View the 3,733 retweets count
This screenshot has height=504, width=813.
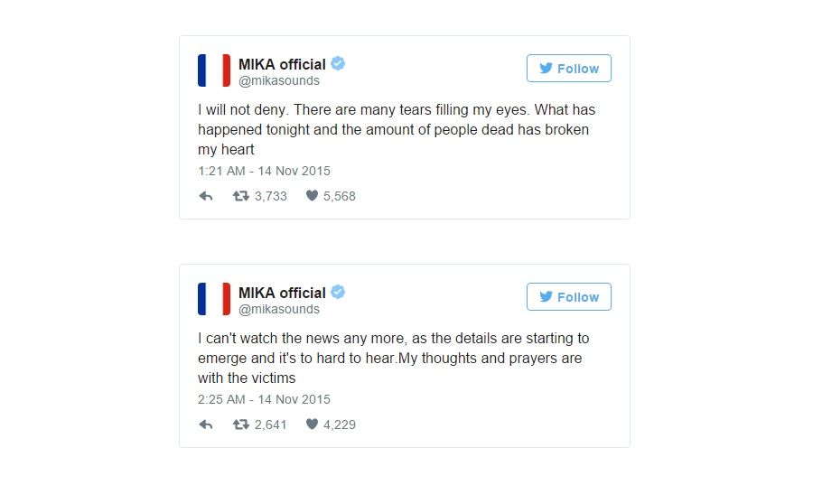coord(271,197)
